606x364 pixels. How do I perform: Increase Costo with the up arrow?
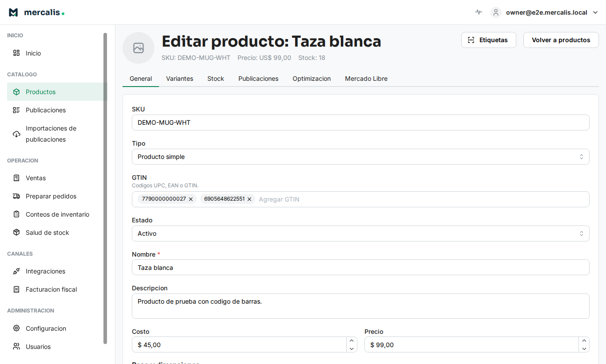tap(352, 340)
